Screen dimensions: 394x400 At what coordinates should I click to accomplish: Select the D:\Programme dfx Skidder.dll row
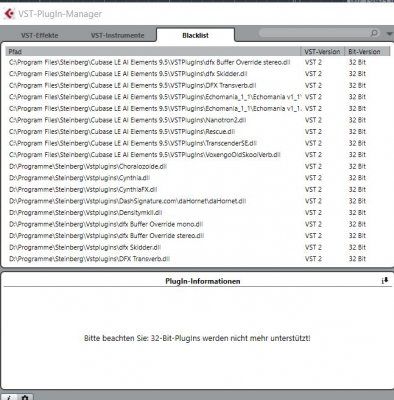click(197, 247)
